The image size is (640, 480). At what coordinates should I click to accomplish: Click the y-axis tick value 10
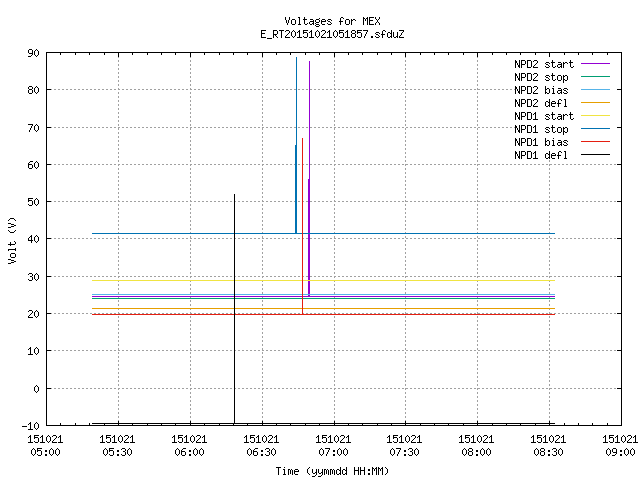33,351
